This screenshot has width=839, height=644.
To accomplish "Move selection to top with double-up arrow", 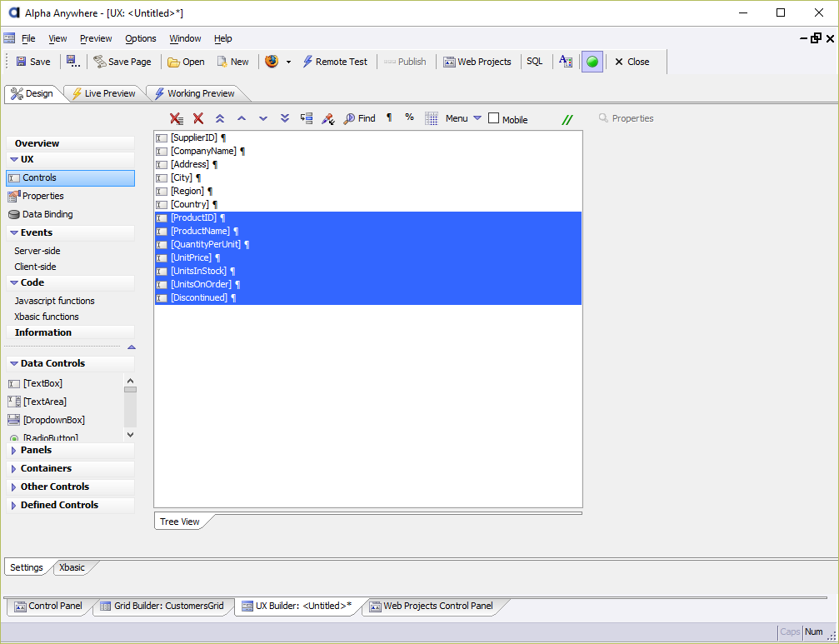I will pyautogui.click(x=220, y=119).
